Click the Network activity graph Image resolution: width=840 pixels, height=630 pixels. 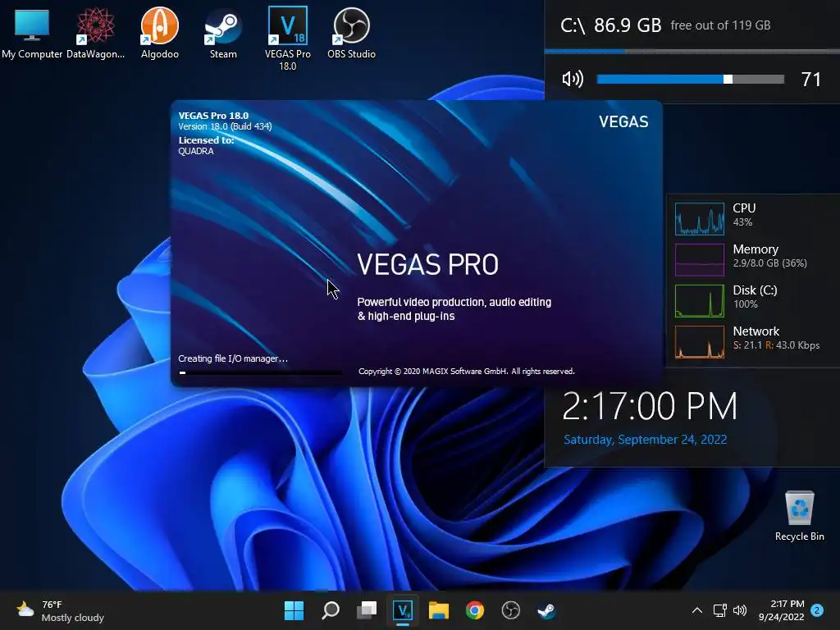(x=700, y=342)
